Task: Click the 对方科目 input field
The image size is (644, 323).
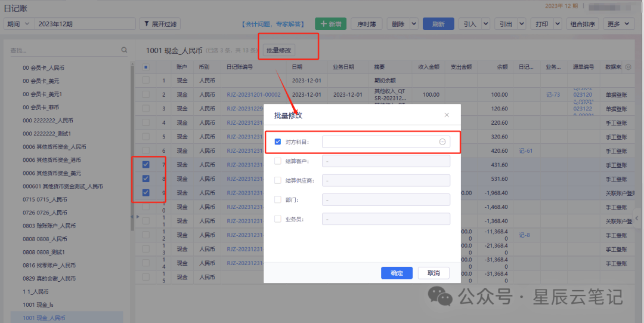Action: coord(379,142)
